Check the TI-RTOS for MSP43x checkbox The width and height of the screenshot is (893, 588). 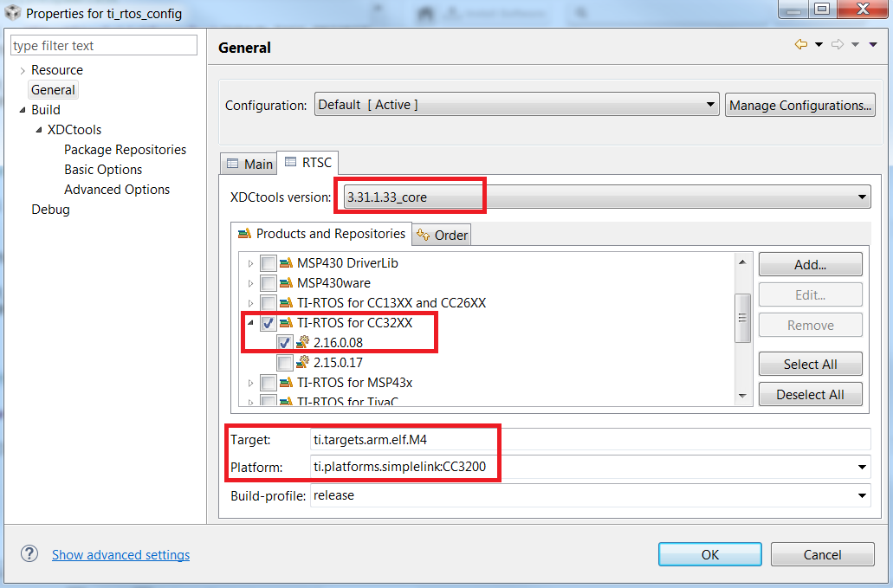(x=269, y=383)
